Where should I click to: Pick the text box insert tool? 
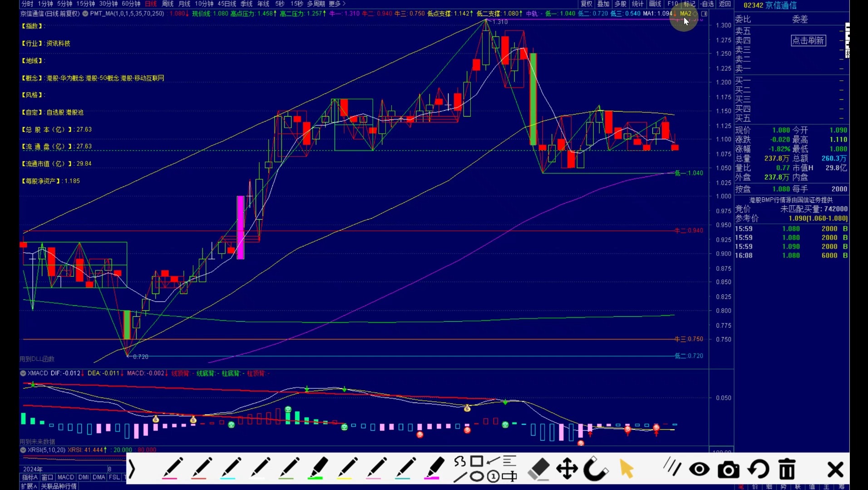coord(509,476)
